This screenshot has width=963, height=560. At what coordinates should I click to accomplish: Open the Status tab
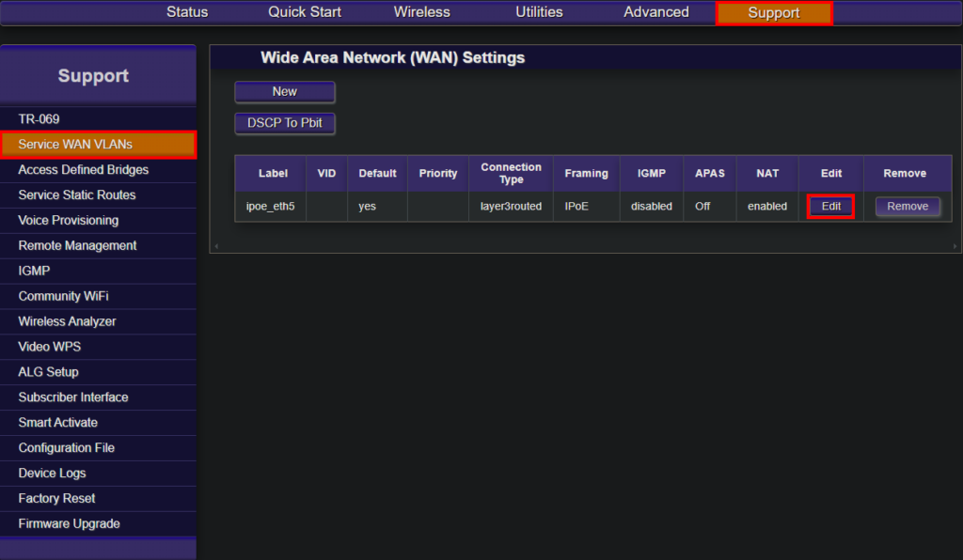pos(187,12)
